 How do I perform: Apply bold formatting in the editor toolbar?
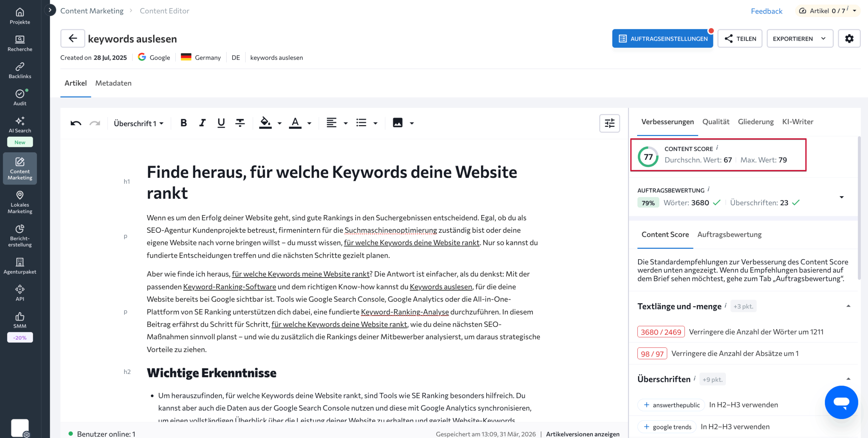(x=183, y=123)
